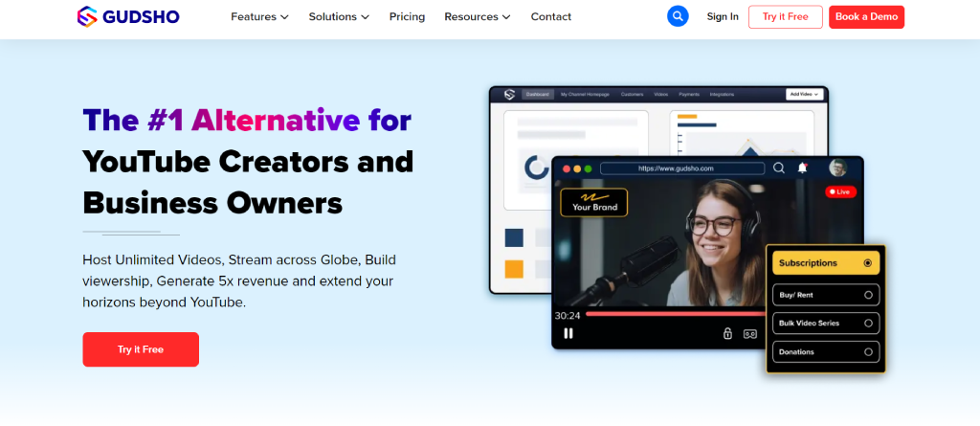Image resolution: width=980 pixels, height=426 pixels.
Task: Click the gudsho.com URL field in mockup
Action: coord(681,168)
